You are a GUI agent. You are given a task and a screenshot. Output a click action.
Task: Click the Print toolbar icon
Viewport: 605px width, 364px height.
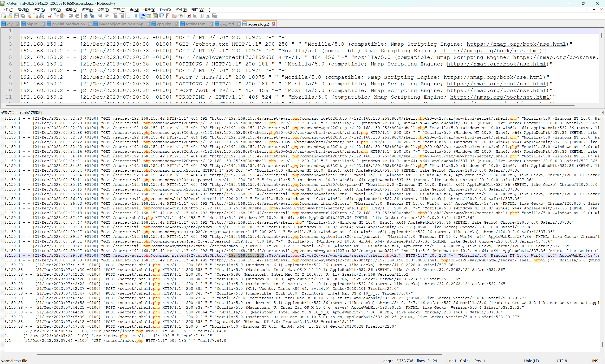click(42, 16)
